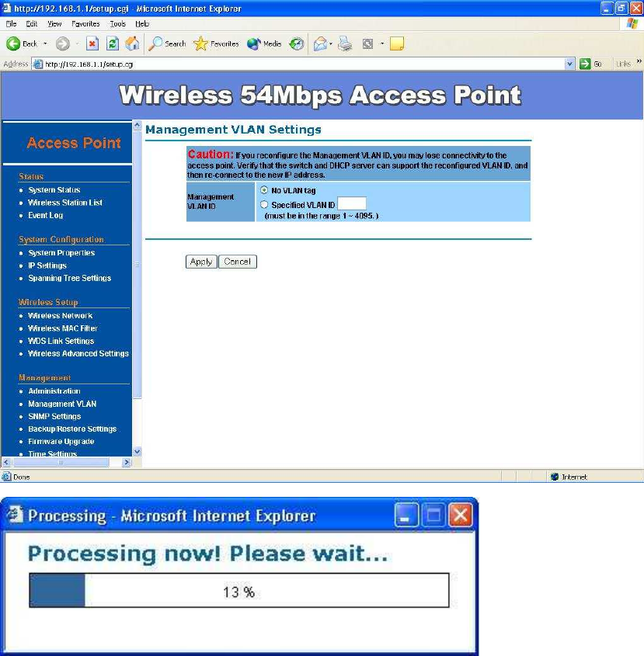Click the sidebar horizontal scrollbar thumb

tap(61, 462)
